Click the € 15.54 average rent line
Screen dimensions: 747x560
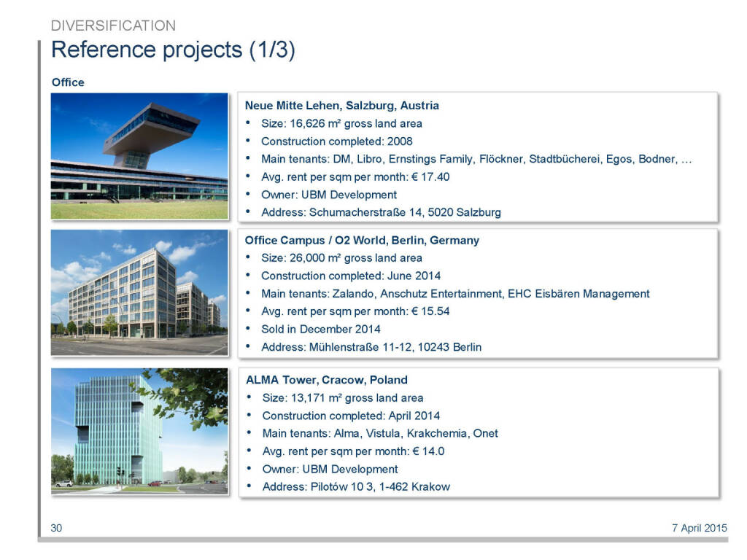pos(355,311)
